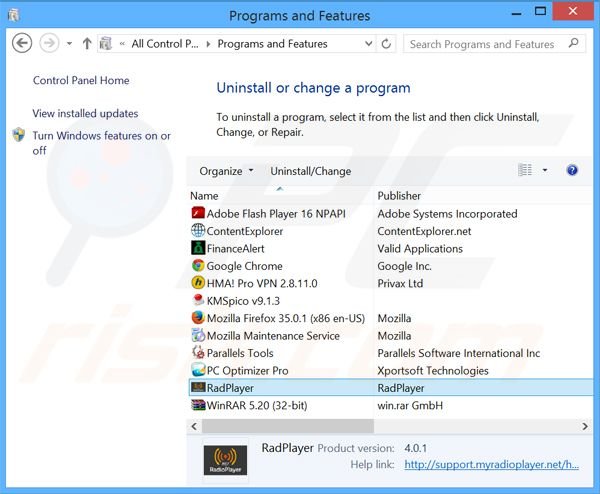Select the Parallels Tools icon

(x=198, y=352)
